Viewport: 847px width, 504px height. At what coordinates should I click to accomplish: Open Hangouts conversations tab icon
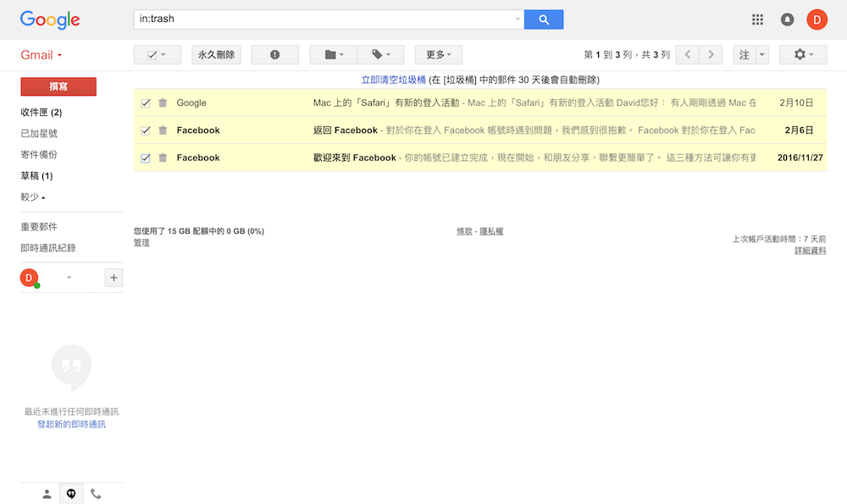point(71,494)
